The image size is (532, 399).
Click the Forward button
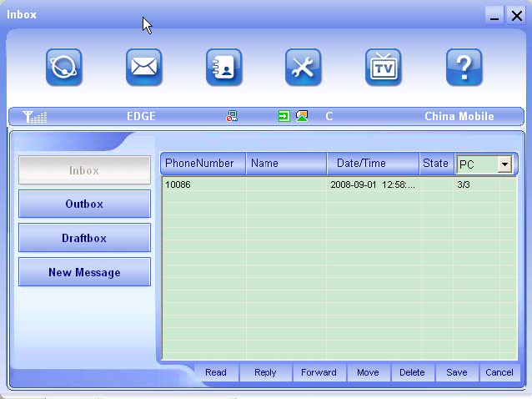[319, 372]
